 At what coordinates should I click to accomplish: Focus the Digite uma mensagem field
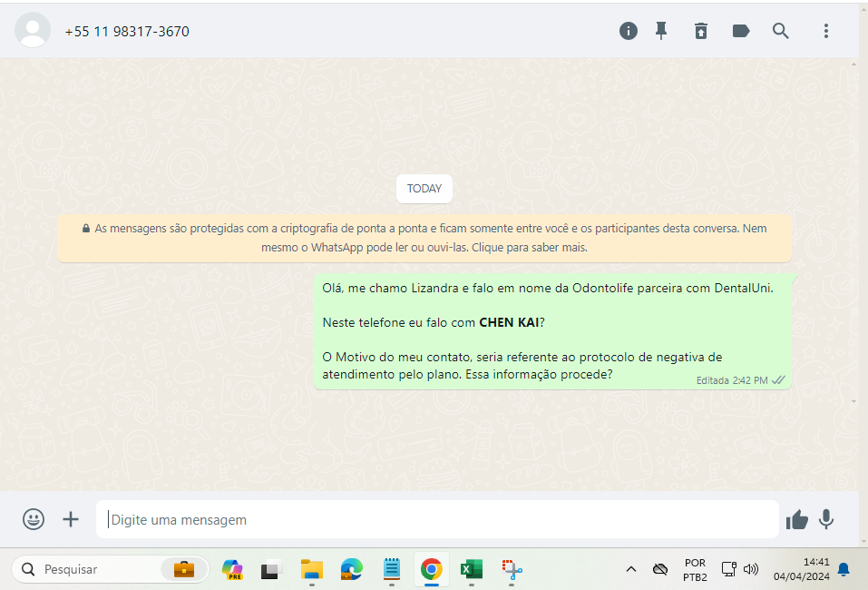pos(437,519)
